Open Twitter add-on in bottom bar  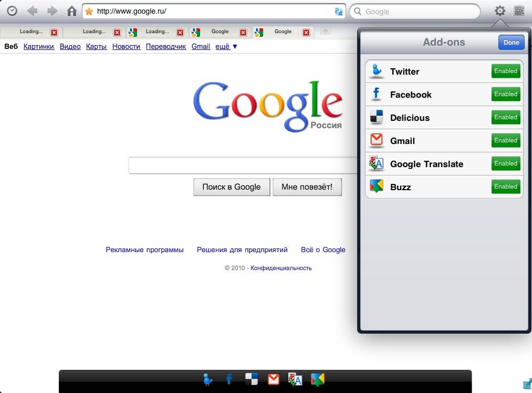pos(207,379)
